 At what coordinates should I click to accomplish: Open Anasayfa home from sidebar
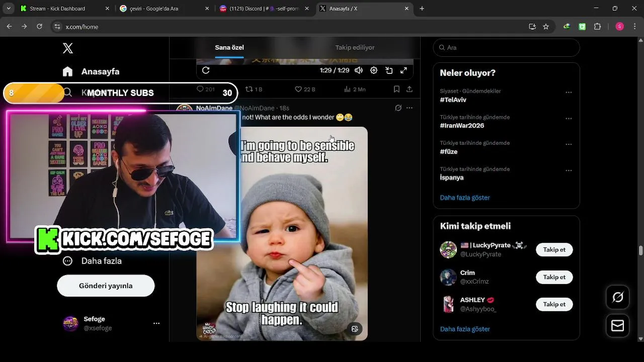point(91,71)
